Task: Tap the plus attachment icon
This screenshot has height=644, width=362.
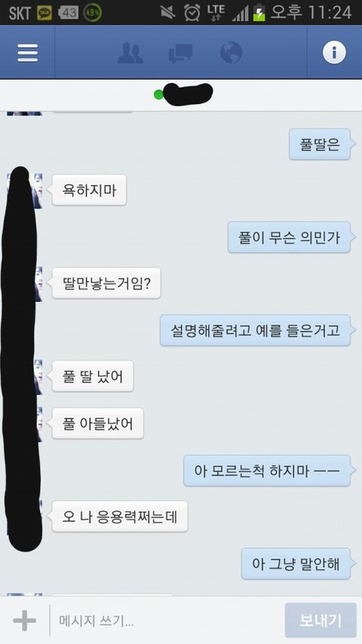Action: [24, 621]
